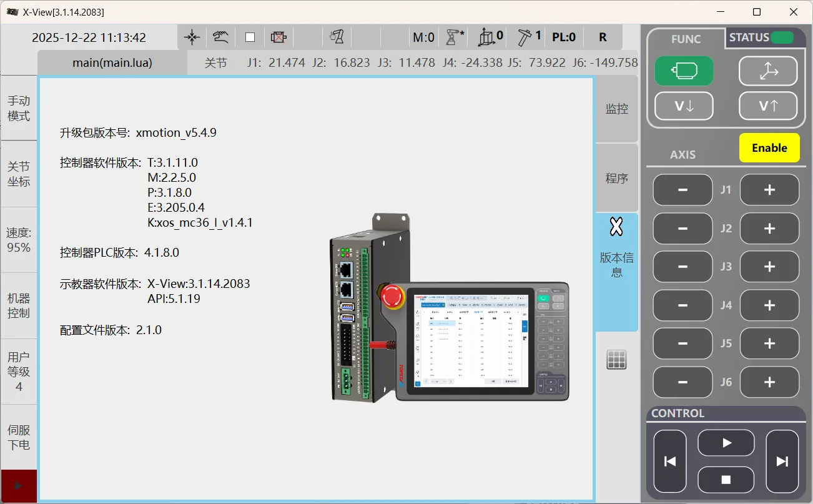Switch to Cartesian coordinate axes jog icon
The width and height of the screenshot is (813, 504).
[x=767, y=71]
